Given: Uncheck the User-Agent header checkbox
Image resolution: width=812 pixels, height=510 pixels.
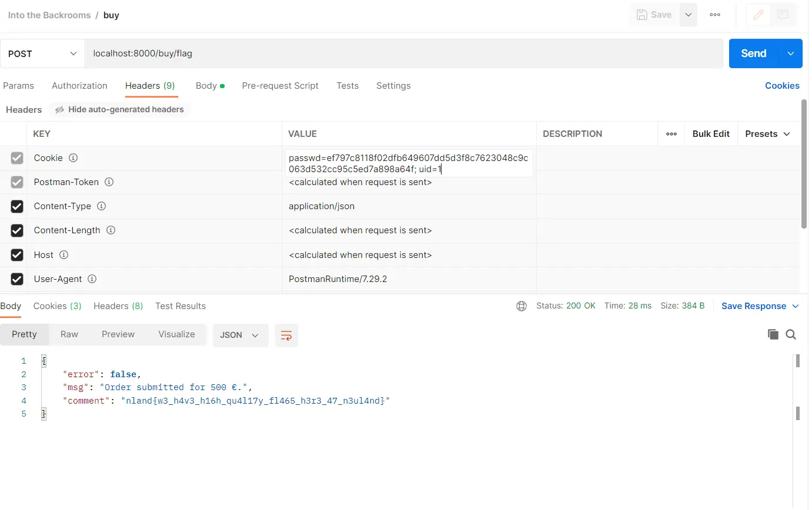Looking at the screenshot, I should click(17, 279).
